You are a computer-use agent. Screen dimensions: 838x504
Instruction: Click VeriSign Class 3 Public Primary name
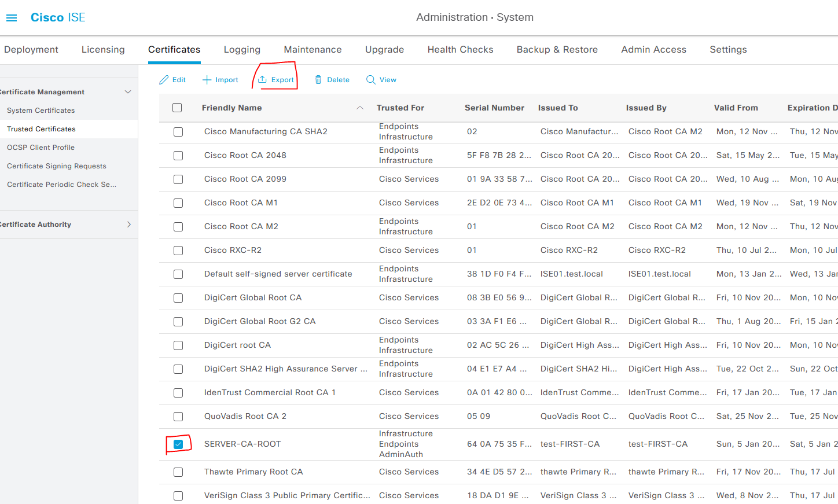coord(287,496)
